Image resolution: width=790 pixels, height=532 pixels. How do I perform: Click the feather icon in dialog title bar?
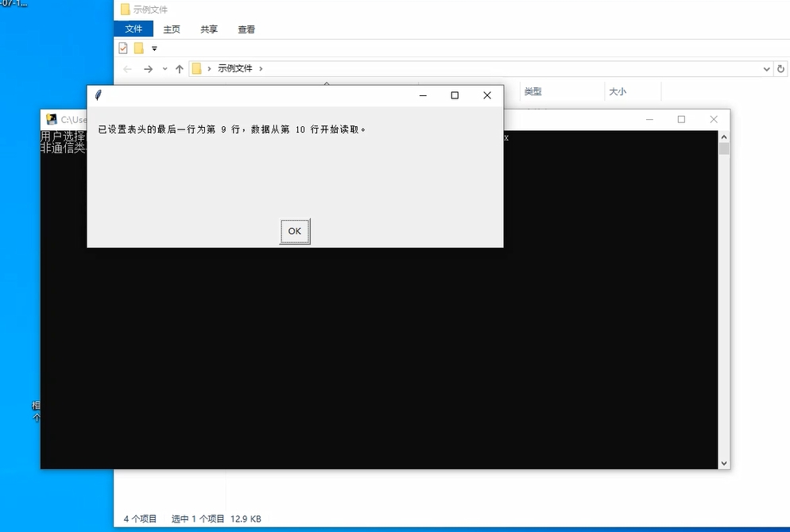click(x=99, y=95)
